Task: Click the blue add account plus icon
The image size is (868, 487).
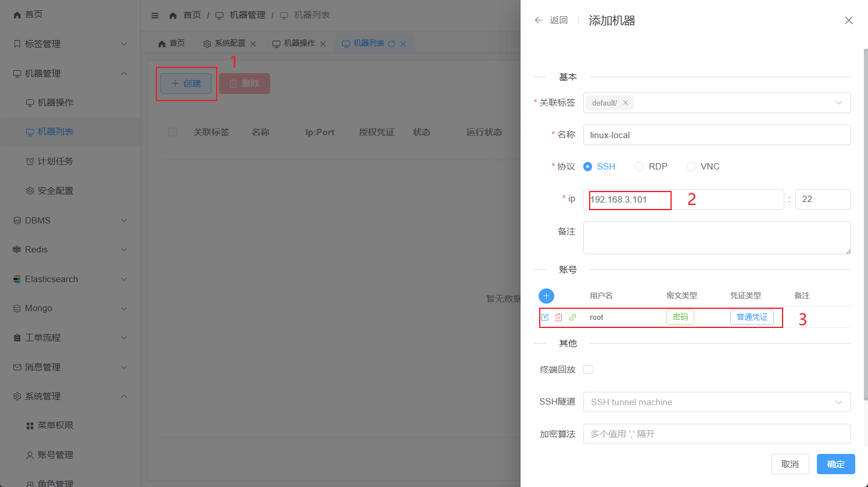Action: pos(546,296)
